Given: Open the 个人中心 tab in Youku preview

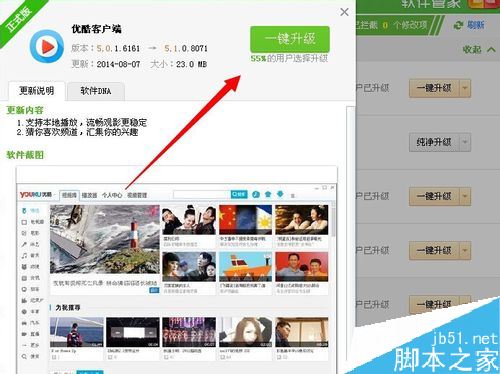Looking at the screenshot, I should click(x=112, y=195).
